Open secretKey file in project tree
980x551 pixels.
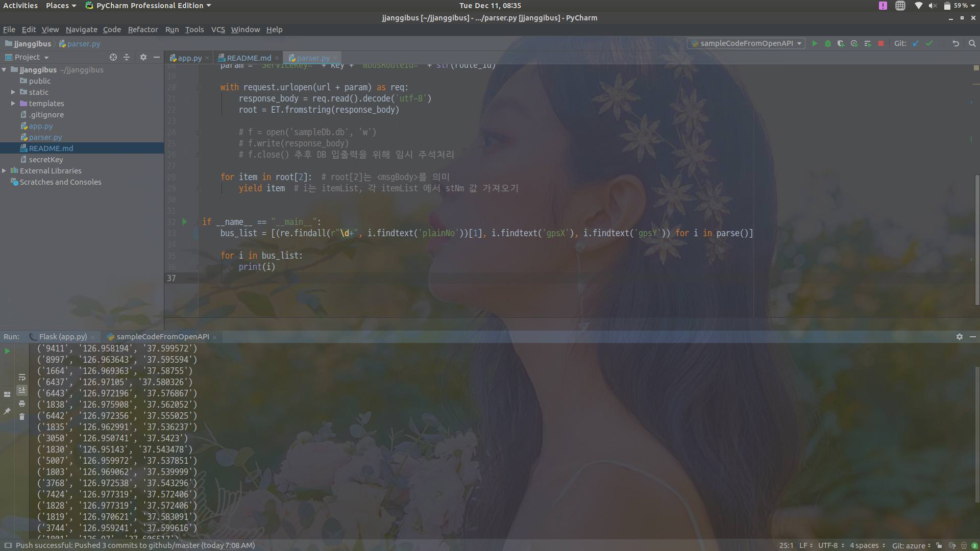46,160
